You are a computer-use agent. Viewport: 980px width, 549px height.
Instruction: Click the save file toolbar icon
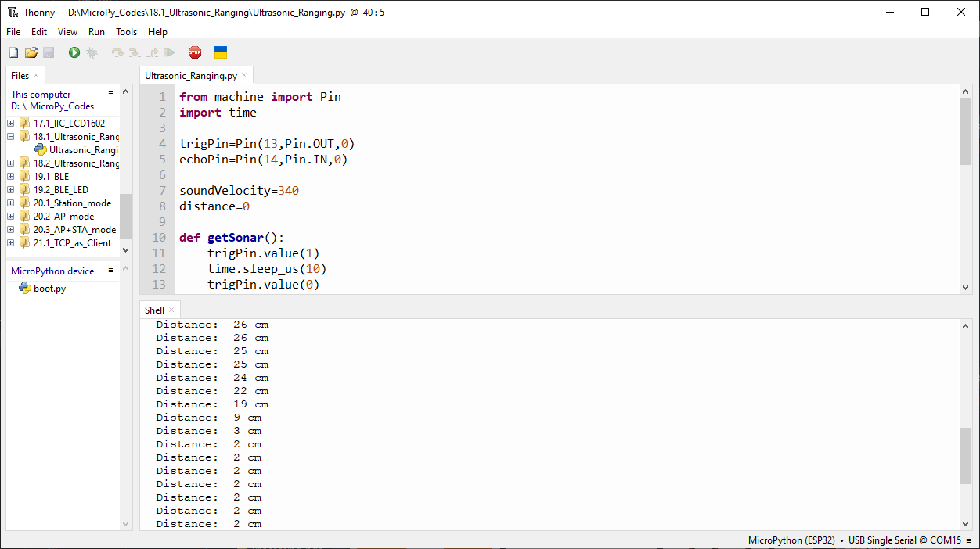(x=49, y=52)
